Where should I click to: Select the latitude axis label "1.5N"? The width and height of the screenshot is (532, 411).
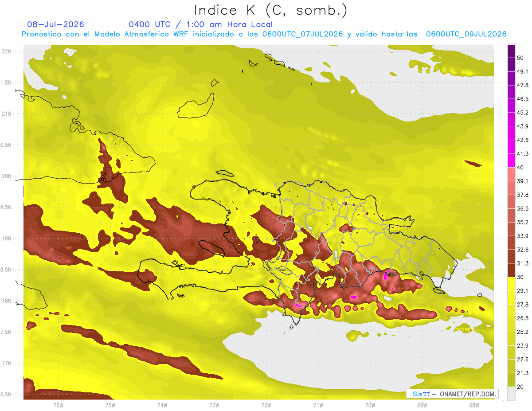point(7,82)
